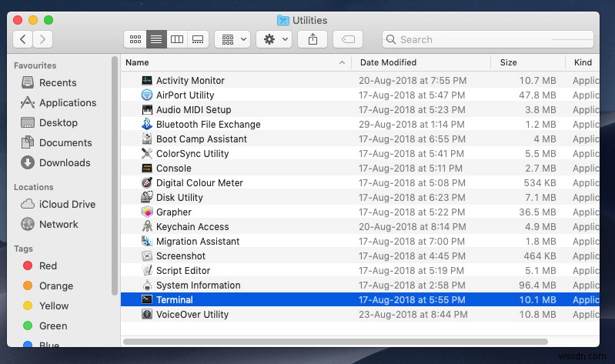The height and width of the screenshot is (364, 615).
Task: Select the Screenshot file name
Action: click(x=181, y=256)
